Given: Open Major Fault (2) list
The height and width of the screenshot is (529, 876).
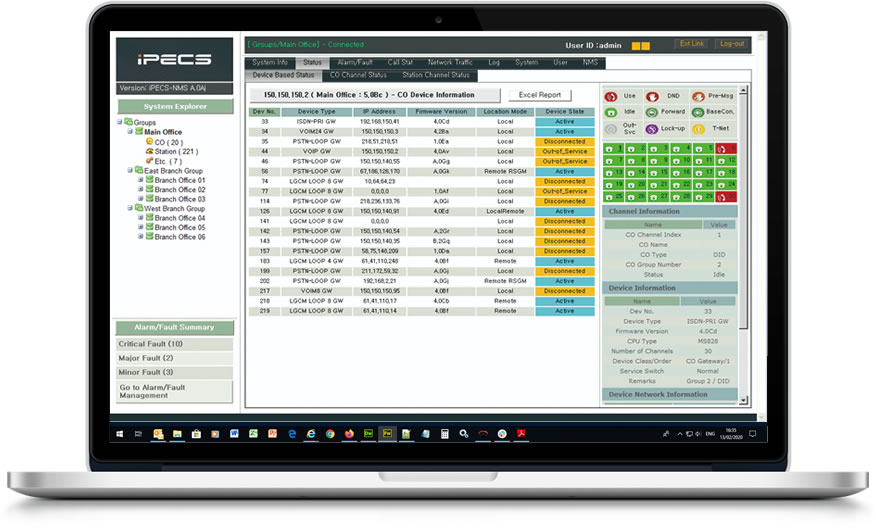Looking at the screenshot, I should [174, 358].
